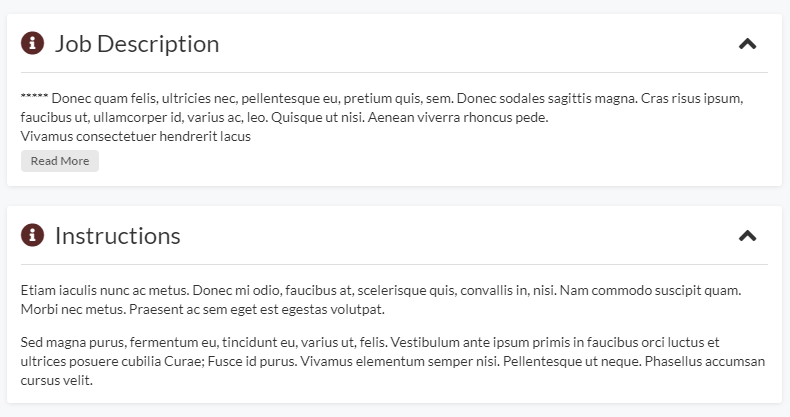
Task: Click 'Nam commodo suscipit quam' sentence
Action: pos(650,290)
